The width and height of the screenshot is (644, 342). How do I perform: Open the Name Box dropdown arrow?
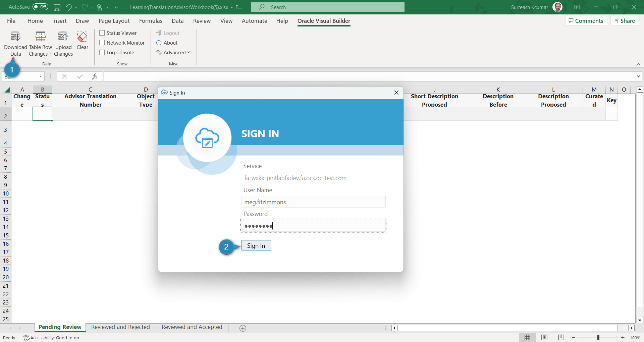pos(40,76)
